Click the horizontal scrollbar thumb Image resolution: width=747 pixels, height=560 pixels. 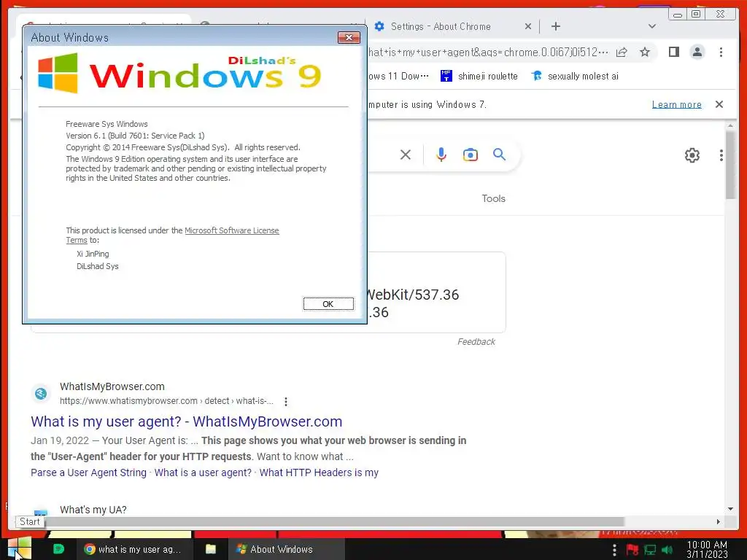[x=334, y=521]
